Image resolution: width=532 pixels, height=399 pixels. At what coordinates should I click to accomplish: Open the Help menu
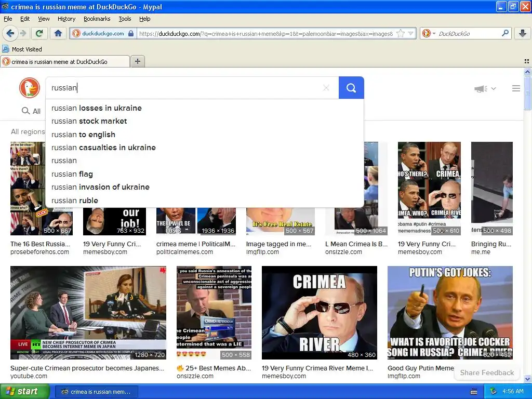[x=145, y=19]
